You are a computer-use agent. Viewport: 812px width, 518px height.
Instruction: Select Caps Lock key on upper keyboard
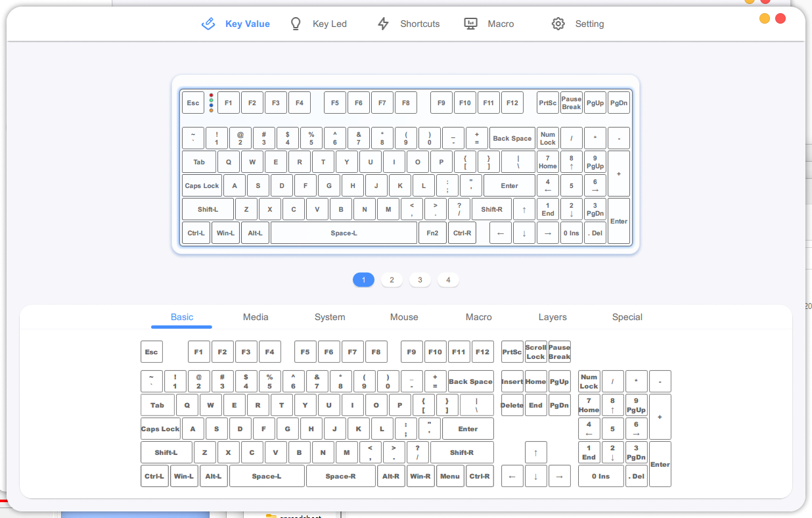click(x=202, y=186)
